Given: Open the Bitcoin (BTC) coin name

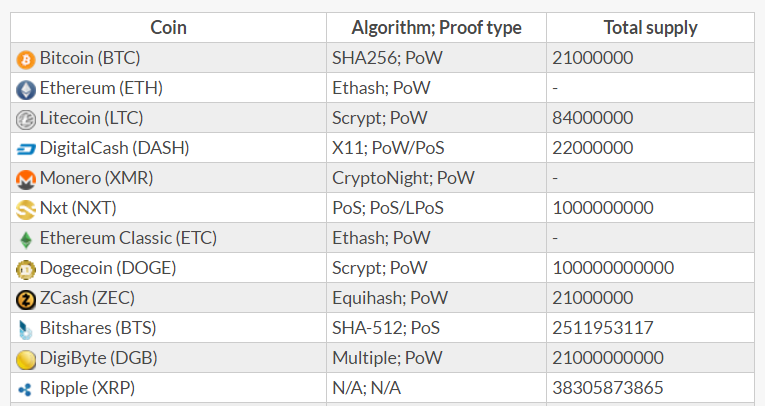Looking at the screenshot, I should pos(90,58).
